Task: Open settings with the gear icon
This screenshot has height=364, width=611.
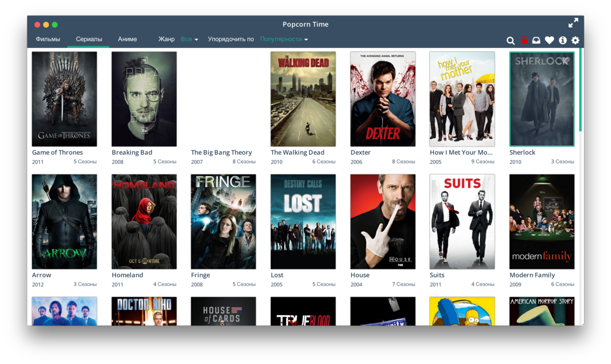Action: coord(575,40)
